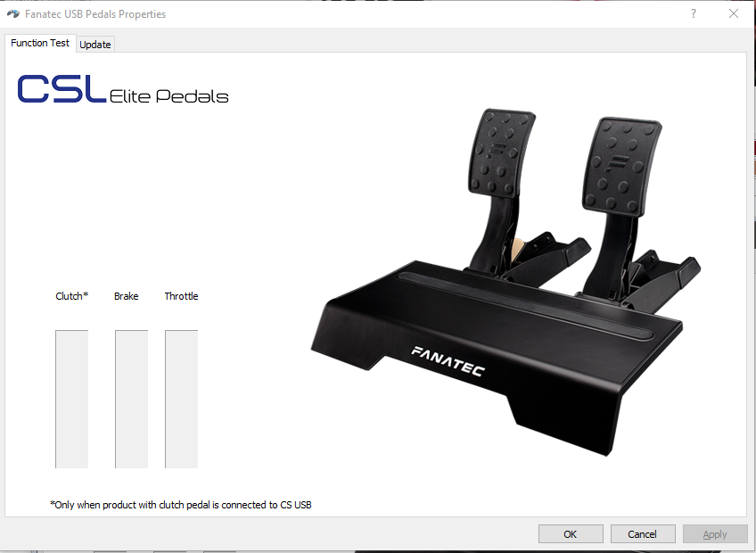Confirm with the OK button

[x=571, y=534]
